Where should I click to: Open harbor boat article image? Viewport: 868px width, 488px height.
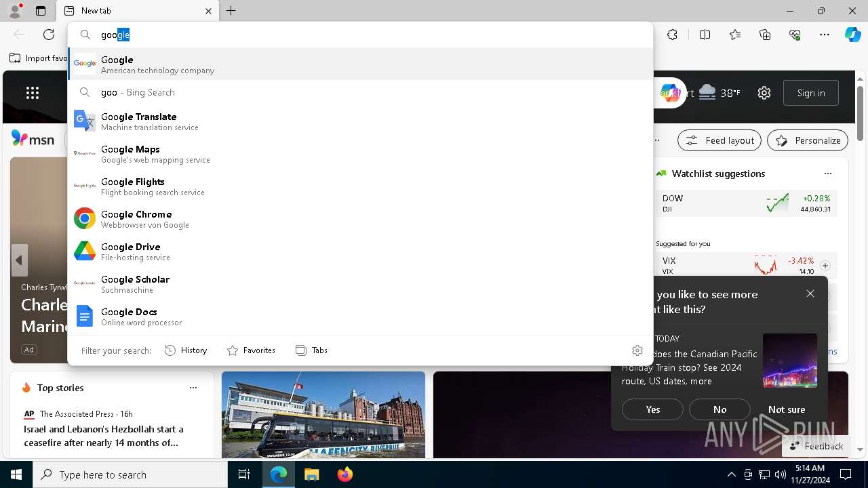pyautogui.click(x=323, y=415)
